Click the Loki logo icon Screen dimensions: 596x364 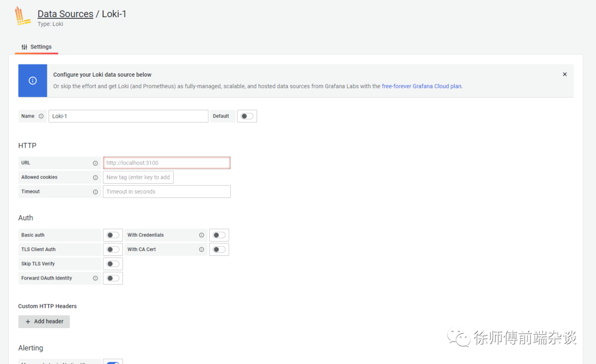[x=23, y=17]
